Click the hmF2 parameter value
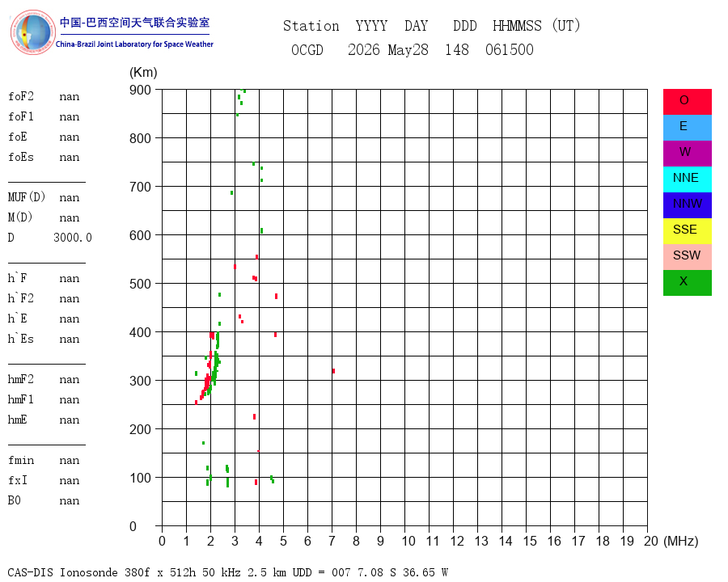 tap(70, 380)
